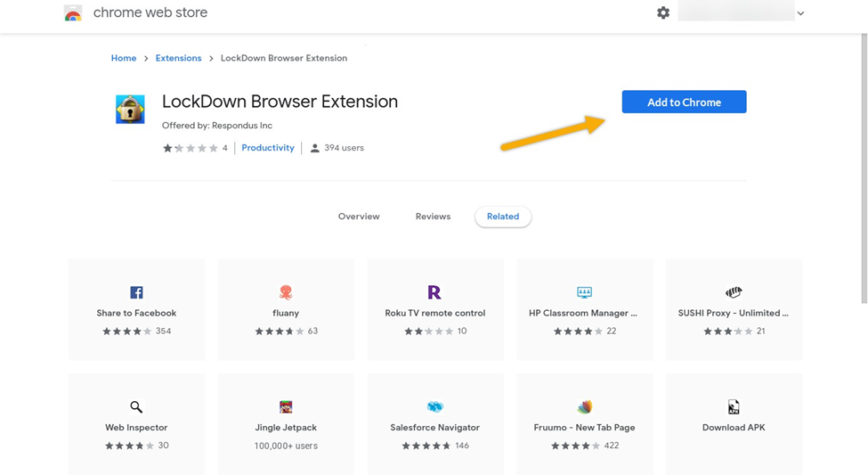Open the Jingle Jetpack title

pyautogui.click(x=286, y=428)
